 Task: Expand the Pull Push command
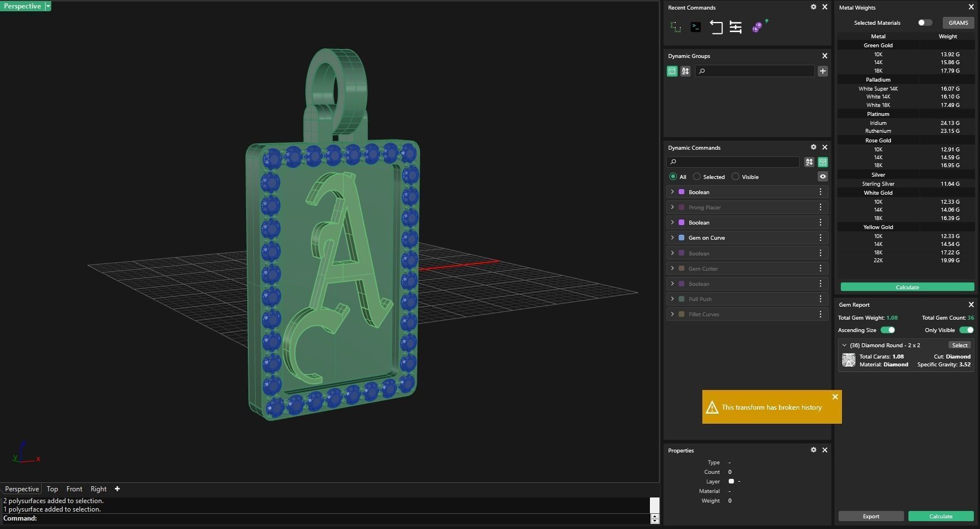point(672,299)
